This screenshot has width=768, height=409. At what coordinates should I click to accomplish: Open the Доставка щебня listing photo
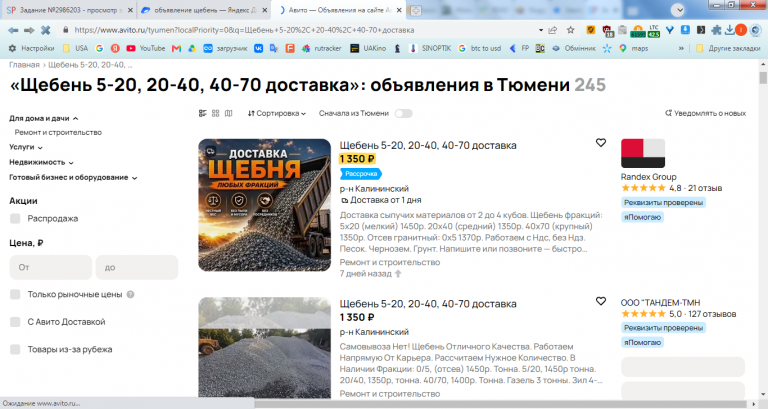[x=264, y=205]
